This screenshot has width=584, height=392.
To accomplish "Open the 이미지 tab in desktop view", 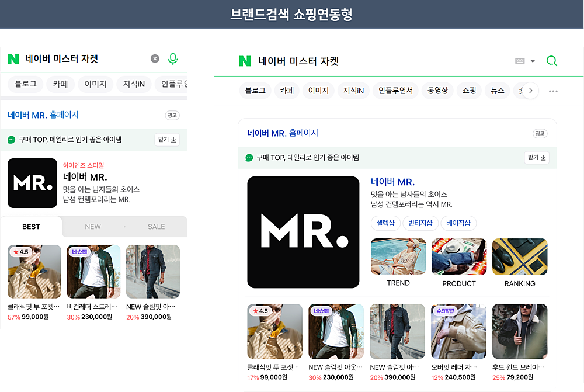I will click(318, 91).
